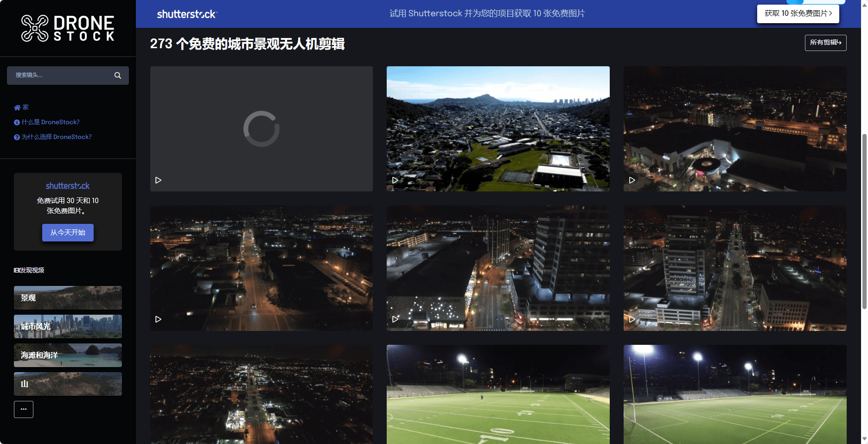868x444 pixels.
Task: Select the 景观 category
Action: pyautogui.click(x=68, y=298)
